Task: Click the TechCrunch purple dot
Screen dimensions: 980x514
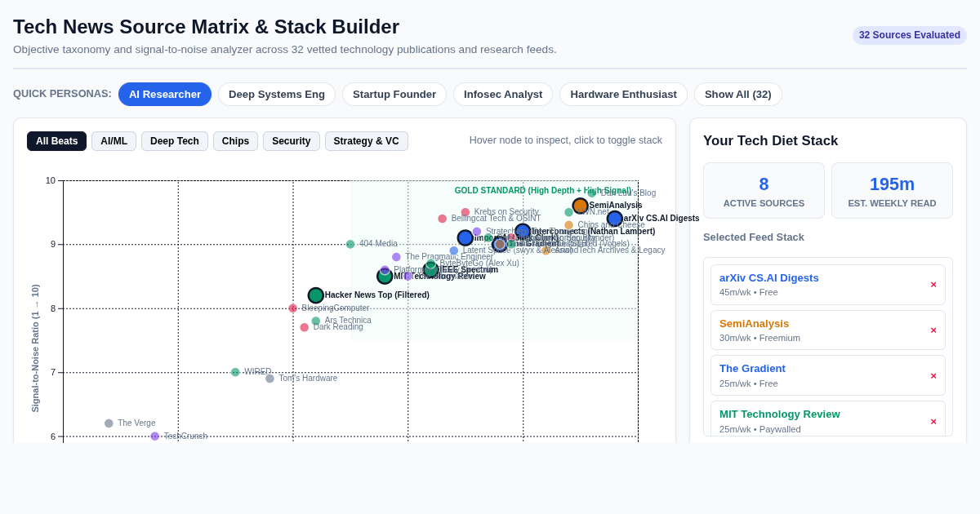Action: pyautogui.click(x=155, y=436)
